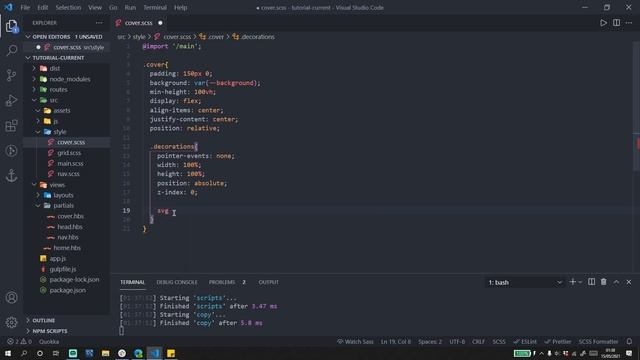640x360 pixels.
Task: Select the cover.scss editor tab
Action: click(x=139, y=23)
